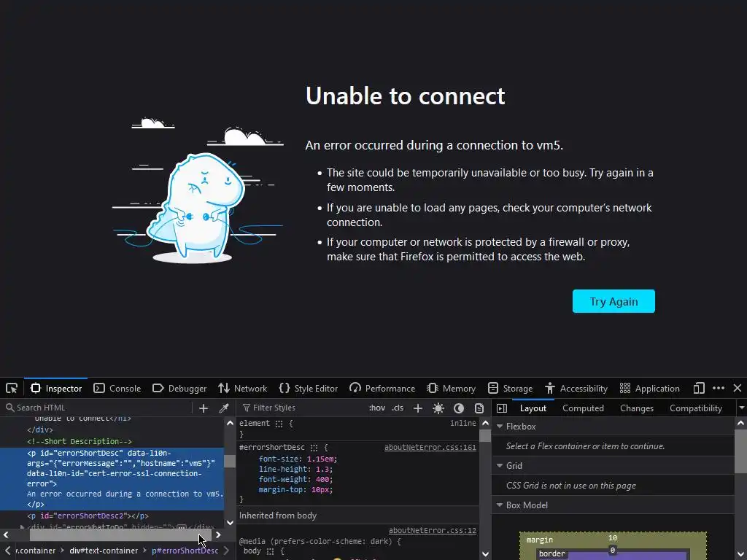Click breadcrumb scroll right chevron
The image size is (747, 560).
[x=226, y=551]
